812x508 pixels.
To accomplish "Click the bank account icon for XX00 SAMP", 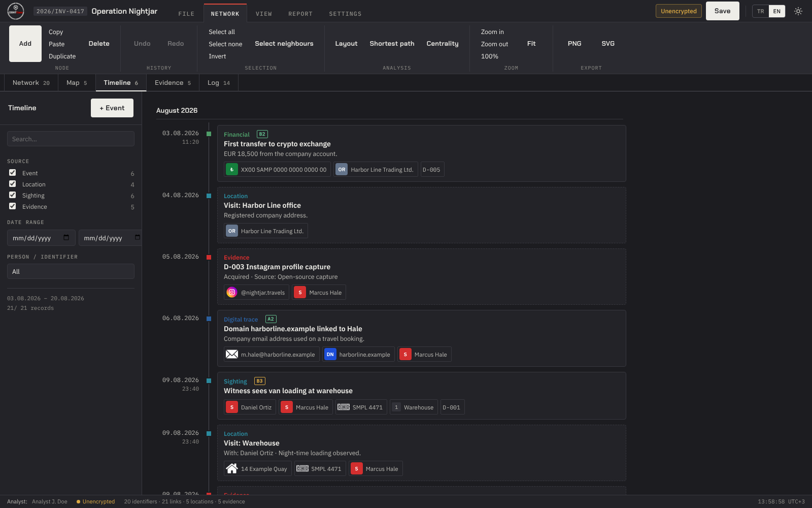I will click(x=232, y=170).
